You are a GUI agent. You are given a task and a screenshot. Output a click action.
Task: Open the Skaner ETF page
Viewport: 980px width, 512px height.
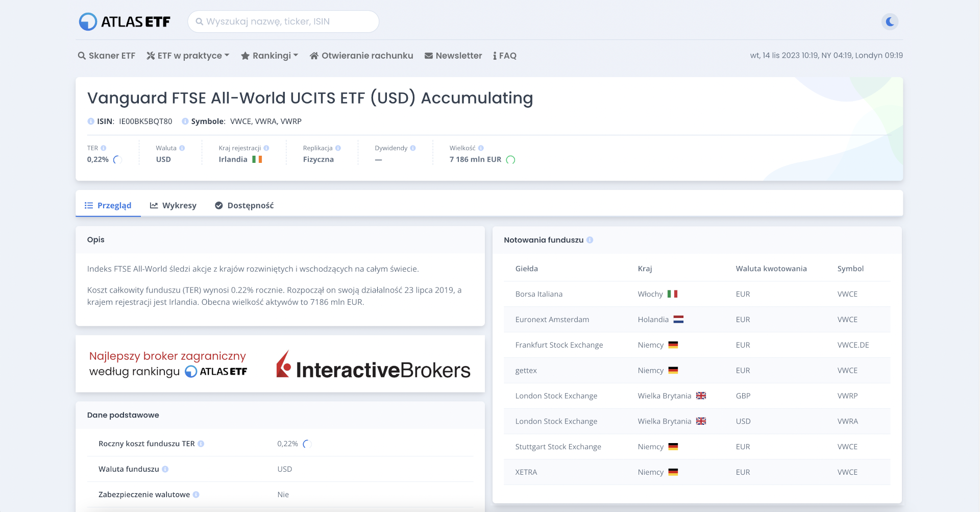tap(107, 56)
